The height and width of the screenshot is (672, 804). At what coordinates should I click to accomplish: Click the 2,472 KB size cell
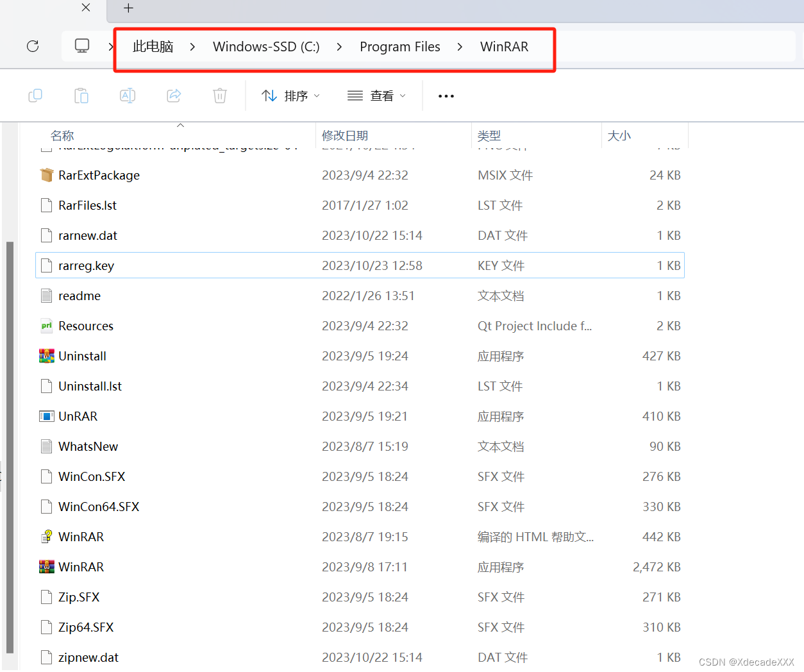(657, 567)
